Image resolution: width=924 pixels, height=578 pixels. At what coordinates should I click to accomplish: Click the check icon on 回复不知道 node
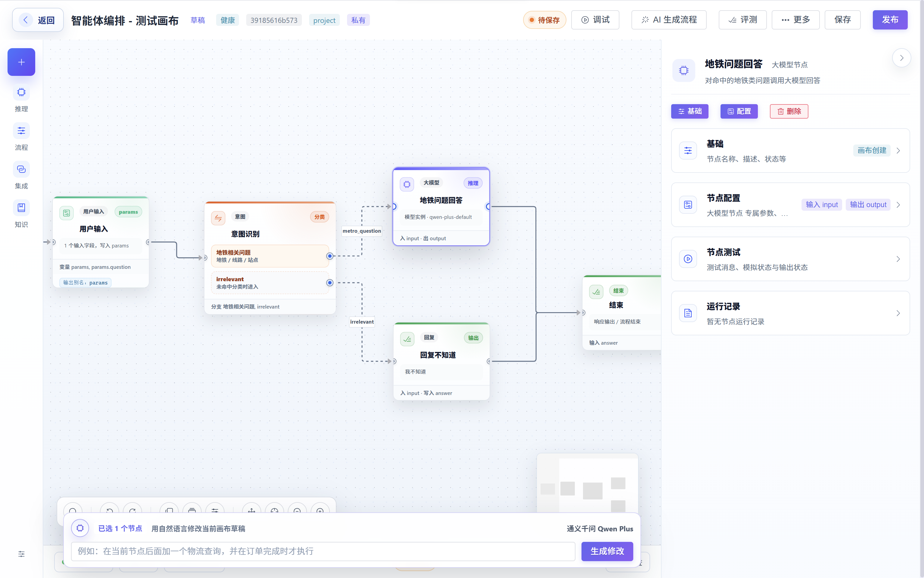click(407, 339)
